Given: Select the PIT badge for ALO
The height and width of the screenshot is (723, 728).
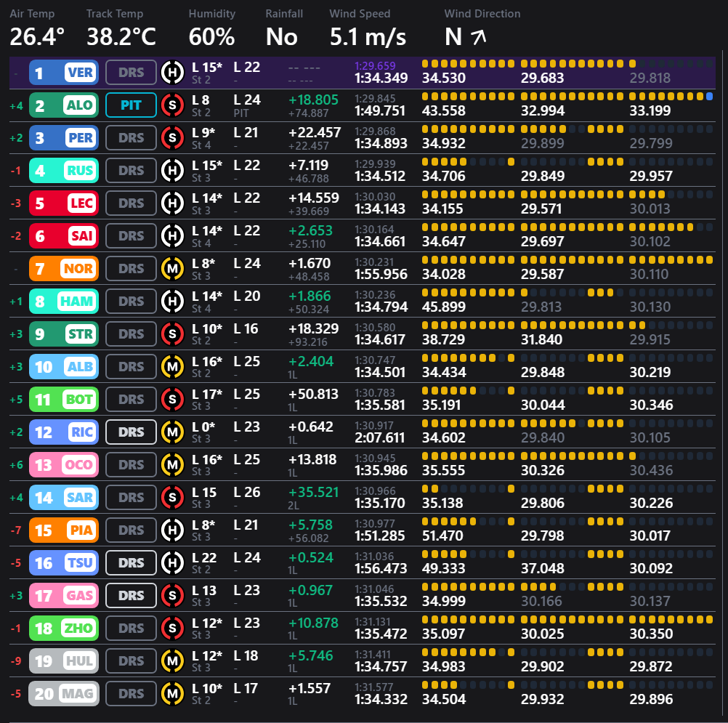Looking at the screenshot, I should tap(131, 105).
